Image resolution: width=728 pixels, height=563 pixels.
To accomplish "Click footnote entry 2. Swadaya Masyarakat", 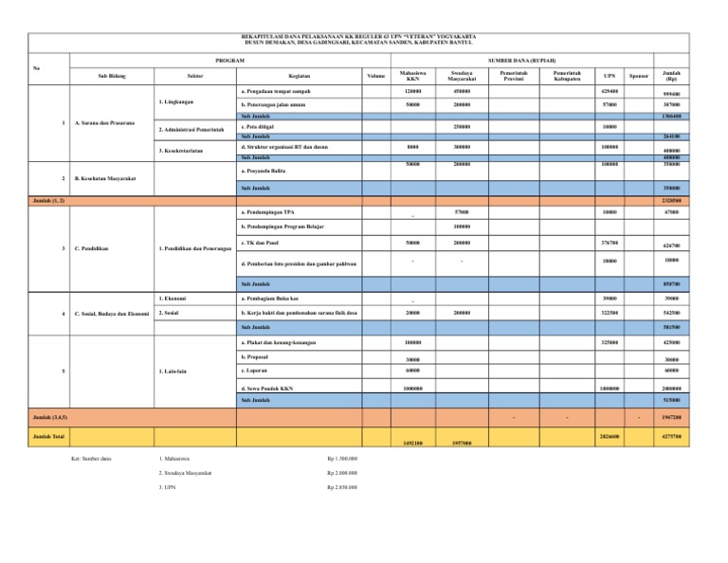I will tap(185, 473).
